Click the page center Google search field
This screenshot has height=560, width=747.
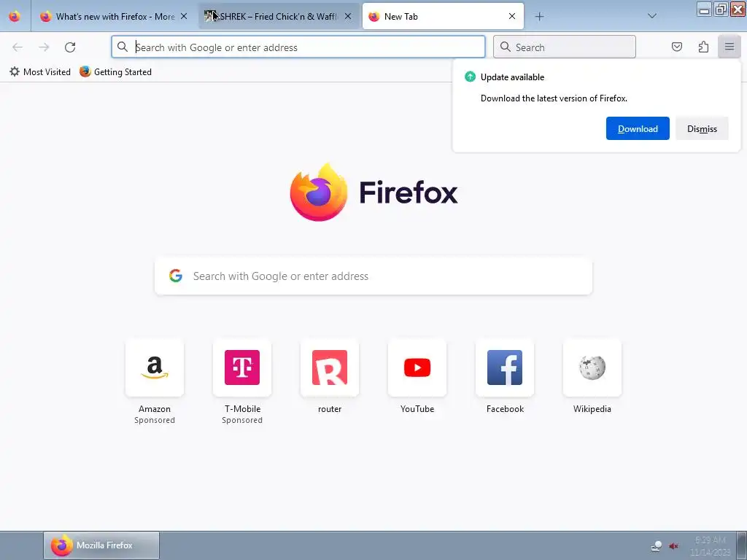(x=373, y=276)
